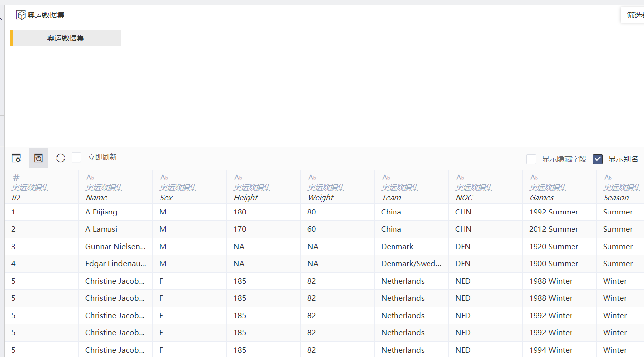
Task: Select the Height column header
Action: pyautogui.click(x=264, y=187)
